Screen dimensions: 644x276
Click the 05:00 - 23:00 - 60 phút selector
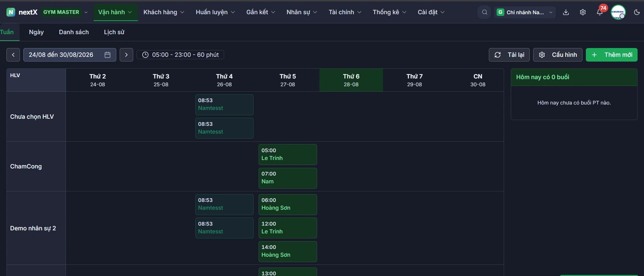[x=180, y=55]
